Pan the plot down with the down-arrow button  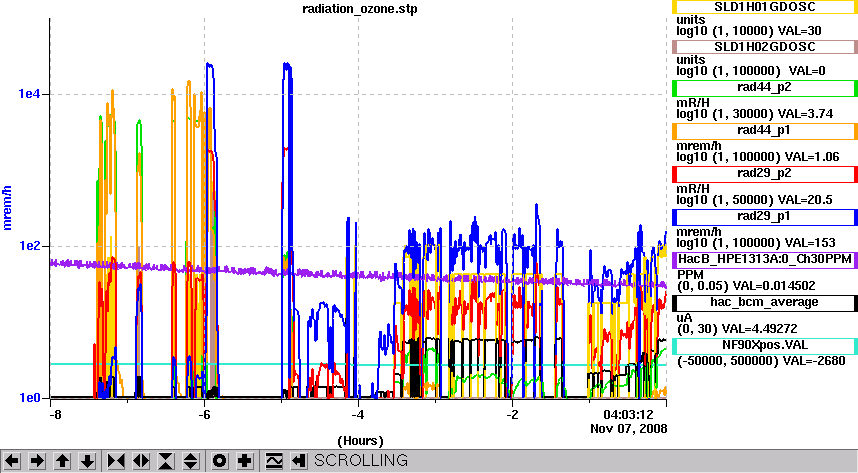pos(87,461)
